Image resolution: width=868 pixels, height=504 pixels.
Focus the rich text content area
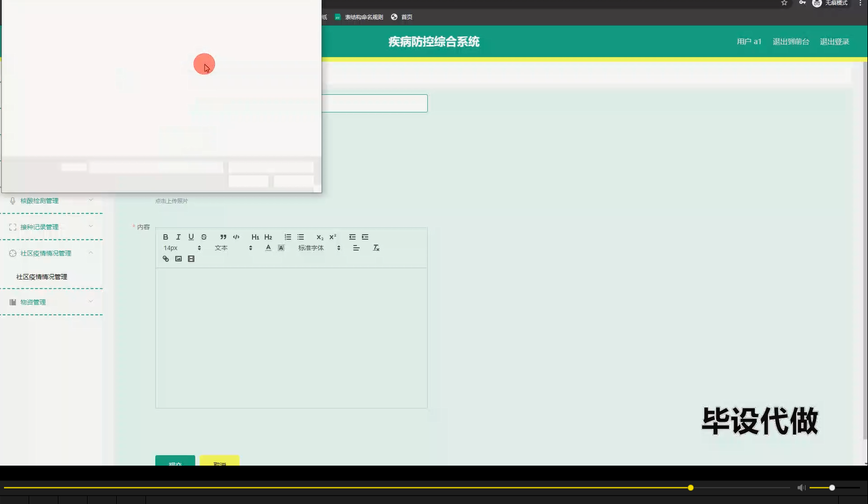pos(291,338)
